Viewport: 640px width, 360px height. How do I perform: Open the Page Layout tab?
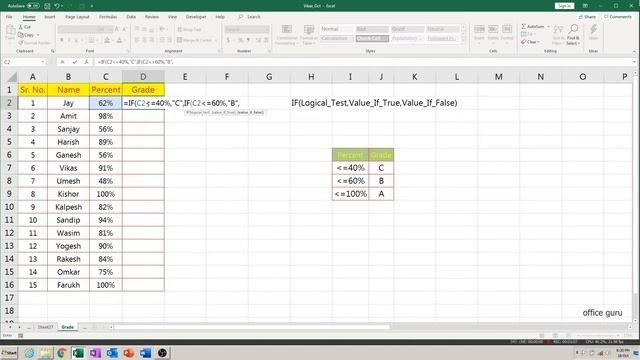77,17
